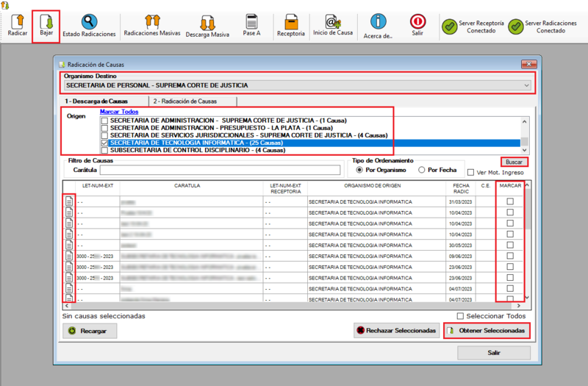Start Inicio de Causa icon

coord(333,22)
